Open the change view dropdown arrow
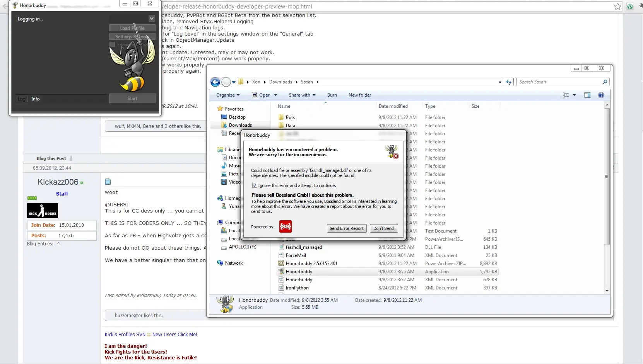This screenshot has height=364, width=643. click(x=574, y=95)
